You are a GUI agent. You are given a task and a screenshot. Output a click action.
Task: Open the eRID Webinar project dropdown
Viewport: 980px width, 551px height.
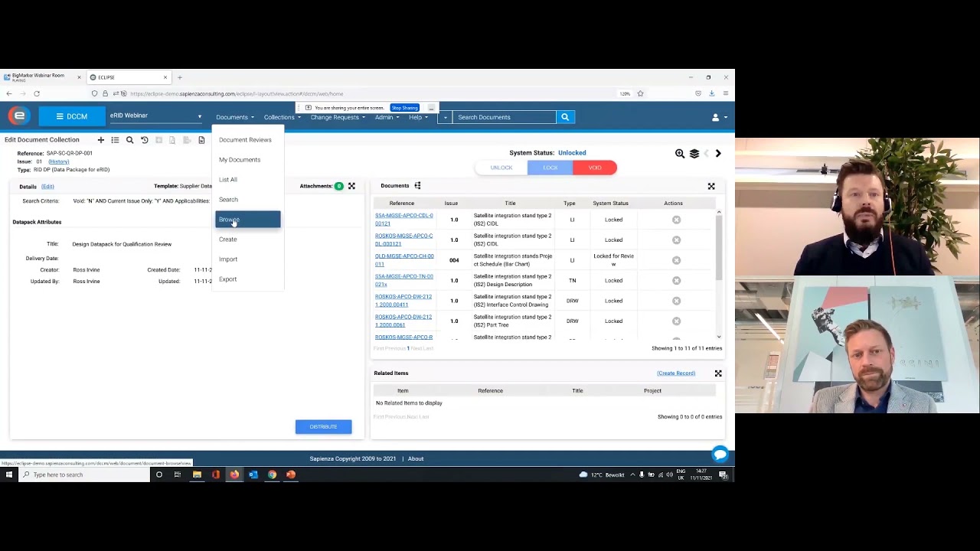pyautogui.click(x=156, y=116)
